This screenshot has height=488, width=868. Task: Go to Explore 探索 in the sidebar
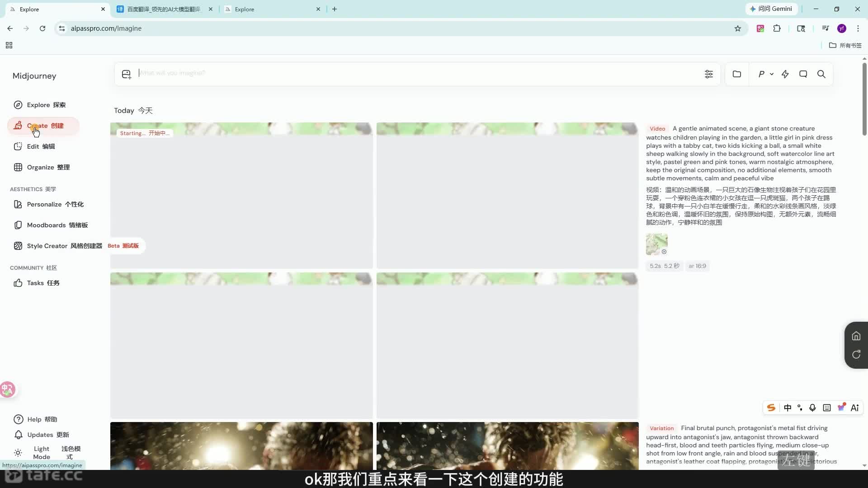43,105
